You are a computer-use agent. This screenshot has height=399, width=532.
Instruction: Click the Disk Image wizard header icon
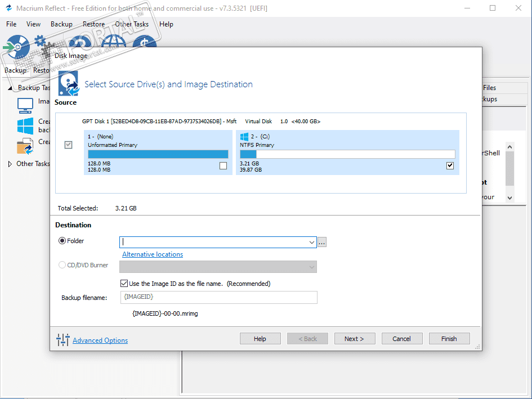(69, 83)
